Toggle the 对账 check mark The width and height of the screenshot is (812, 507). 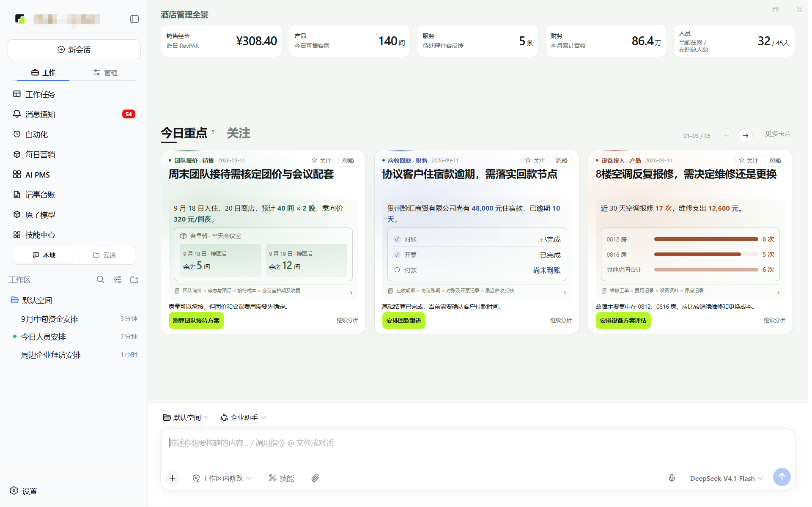tap(397, 239)
